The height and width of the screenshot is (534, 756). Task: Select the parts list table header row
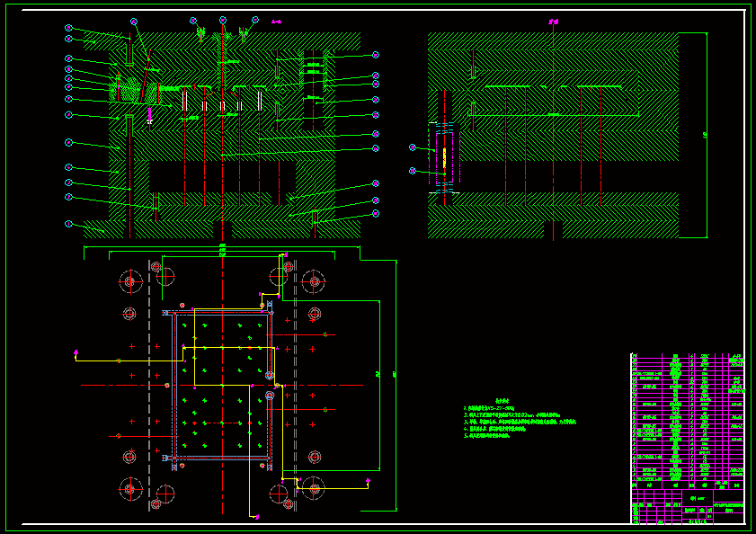coord(688,485)
